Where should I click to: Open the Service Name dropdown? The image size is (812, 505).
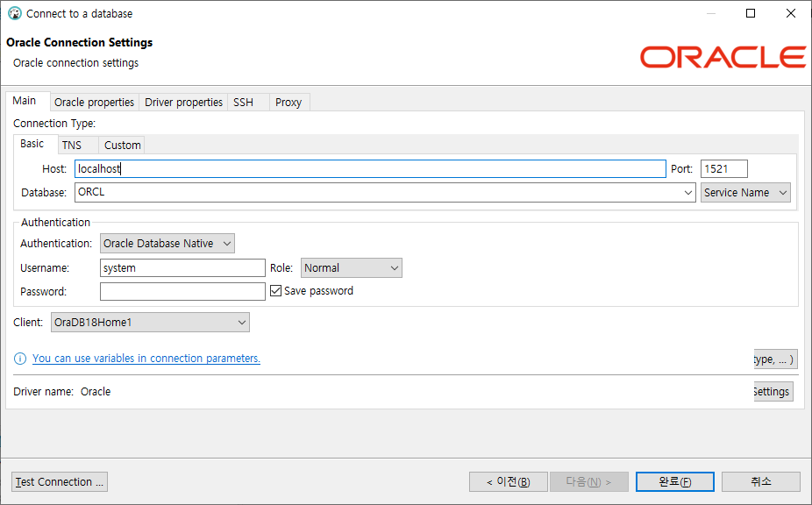tap(745, 193)
